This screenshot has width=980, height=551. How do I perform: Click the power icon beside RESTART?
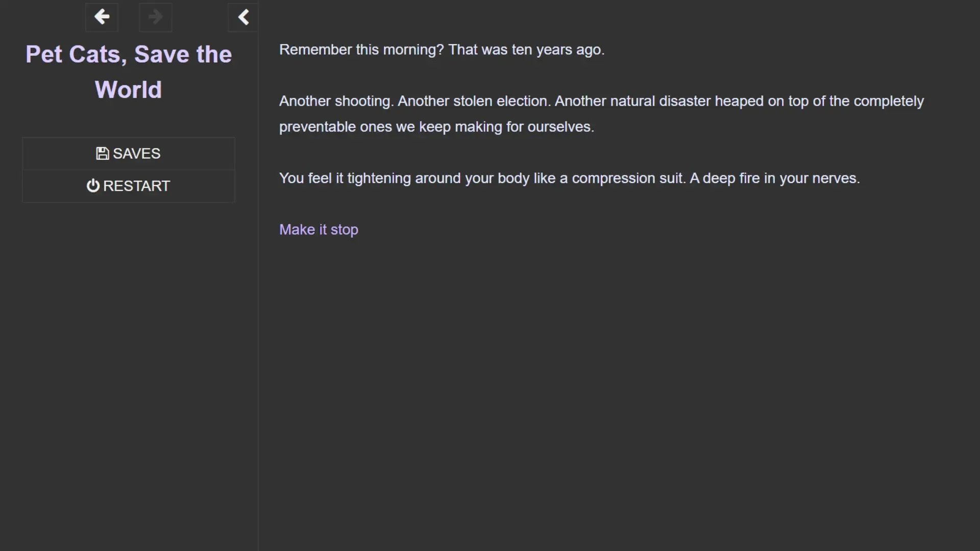pos(92,186)
